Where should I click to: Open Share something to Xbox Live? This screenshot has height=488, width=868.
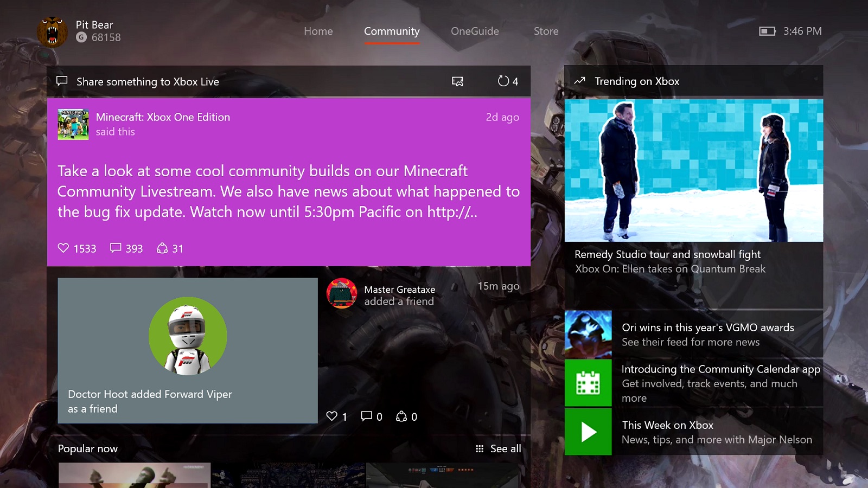click(148, 81)
